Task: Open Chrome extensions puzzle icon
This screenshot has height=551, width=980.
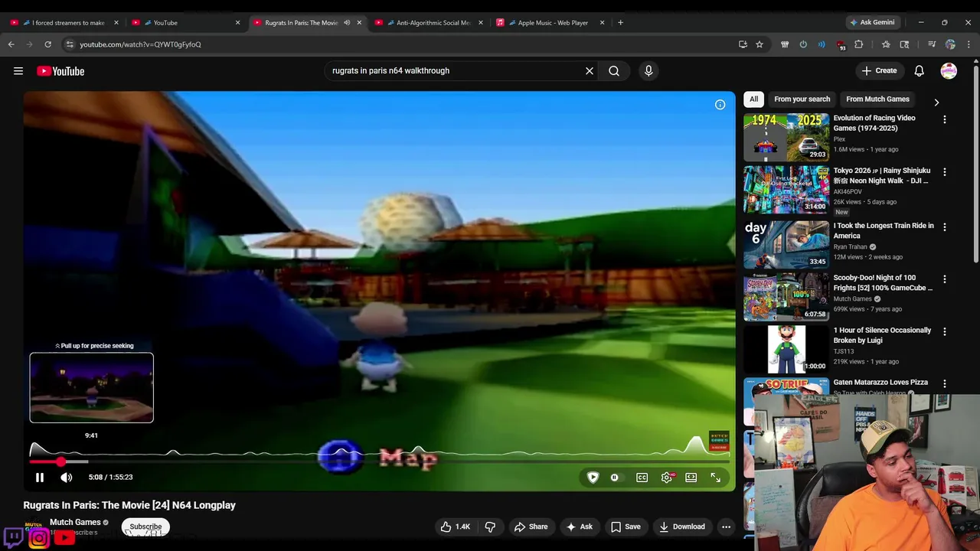Action: coord(858,44)
